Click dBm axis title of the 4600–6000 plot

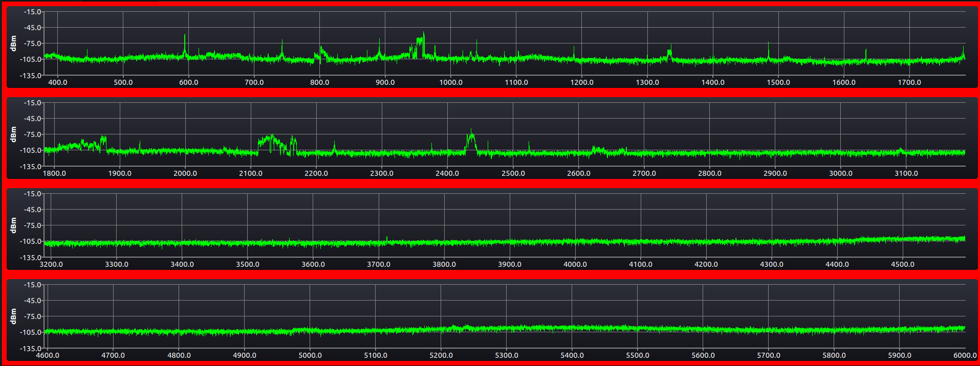pos(13,316)
